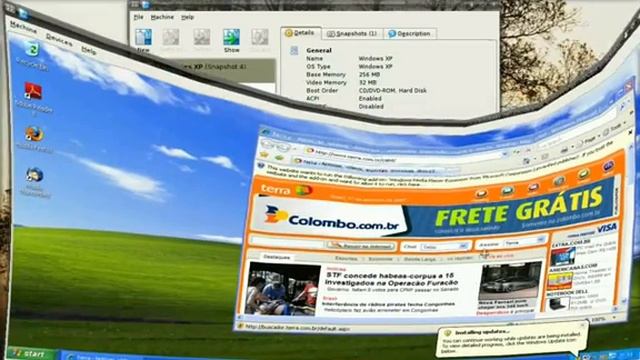Click the NOTEBOOK DELL ad link
Screen dimensions: 640x360
point(567,293)
